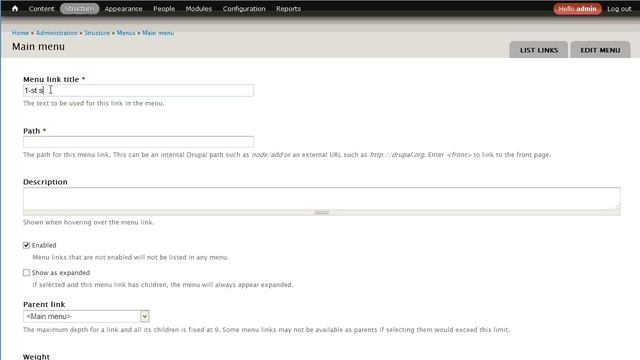Follow the Main menu breadcrumb link

[158, 33]
